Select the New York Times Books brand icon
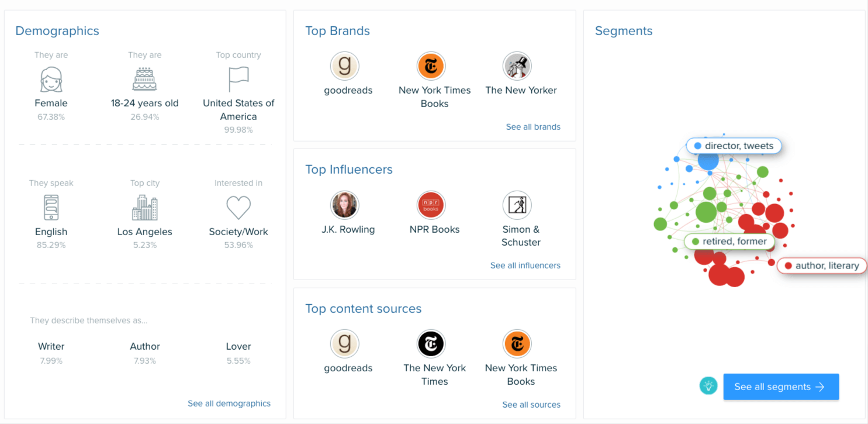Image resolution: width=868 pixels, height=424 pixels. [431, 66]
